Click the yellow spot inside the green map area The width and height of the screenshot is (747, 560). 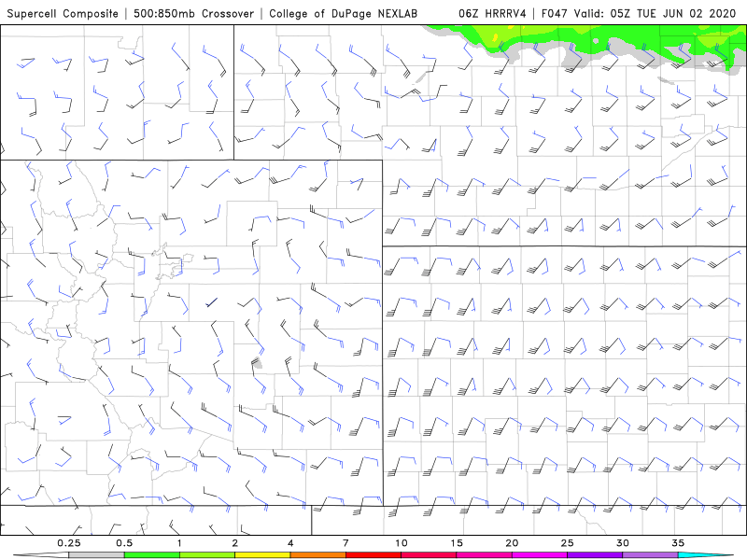pyautogui.click(x=496, y=36)
